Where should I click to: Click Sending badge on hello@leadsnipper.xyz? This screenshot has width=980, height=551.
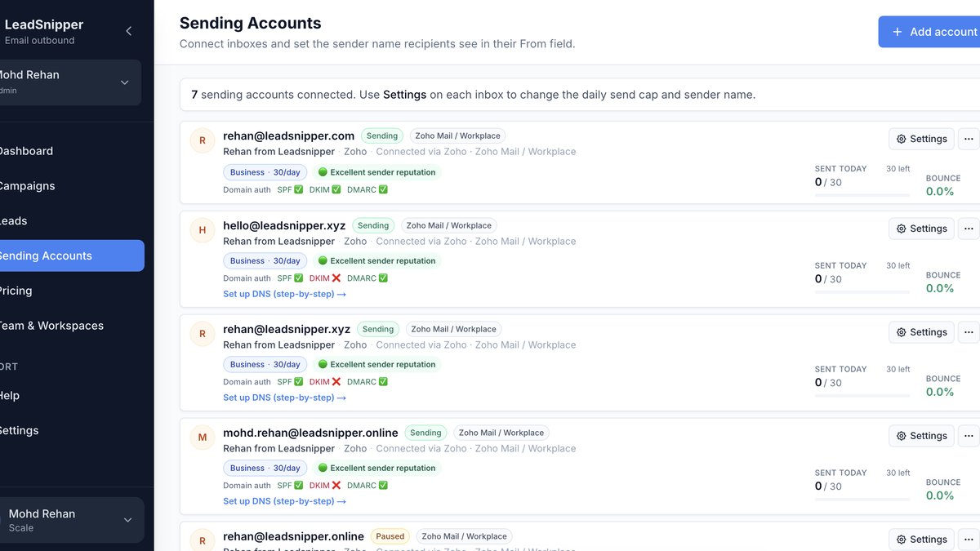point(373,225)
